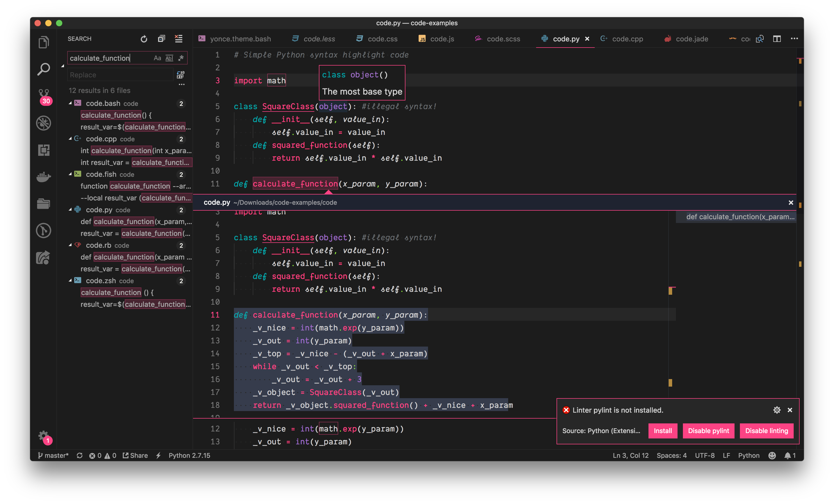Refresh the search results

tap(144, 39)
